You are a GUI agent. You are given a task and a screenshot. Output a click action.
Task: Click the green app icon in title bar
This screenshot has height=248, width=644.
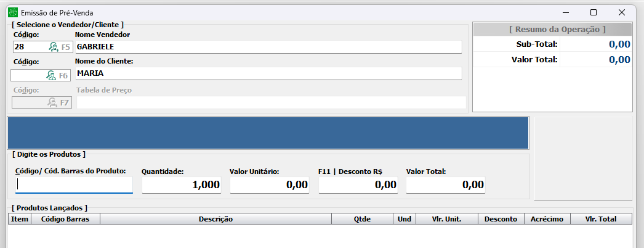point(12,12)
